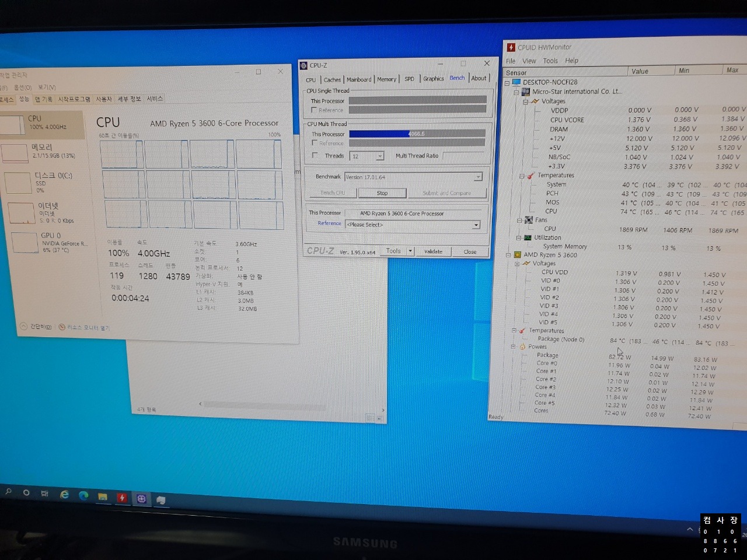Stop the CPU-Z benchmark

coord(382,193)
